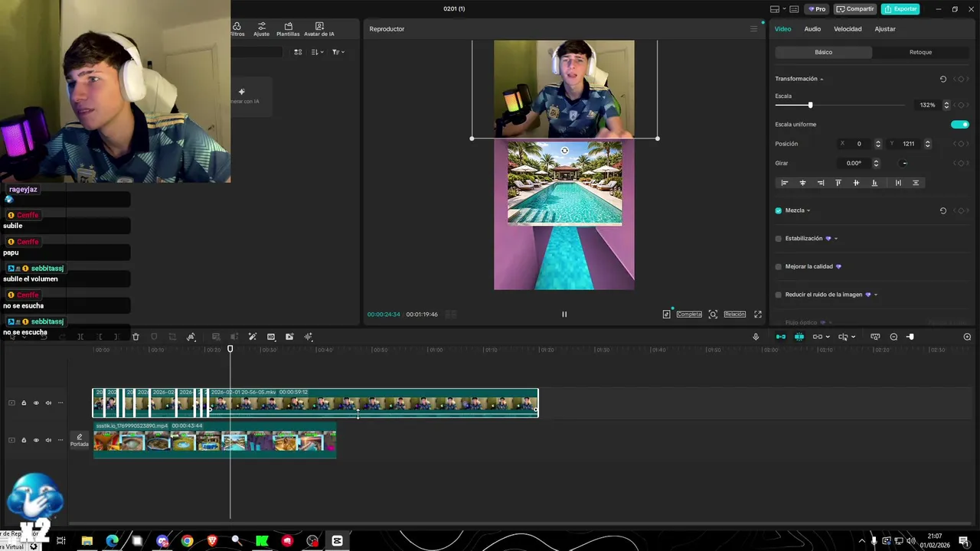Click the delete trash icon above timeline
This screenshot has height=551, width=980.
click(136, 337)
